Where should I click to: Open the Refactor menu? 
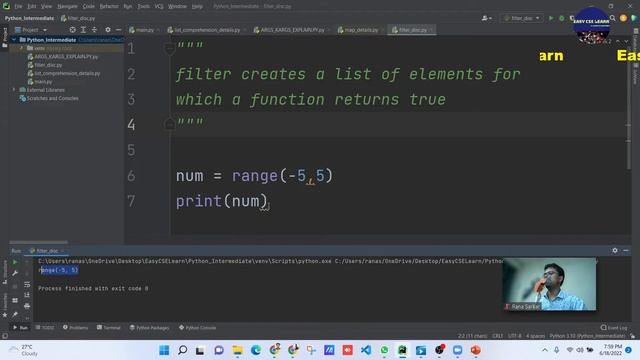pyautogui.click(x=109, y=6)
